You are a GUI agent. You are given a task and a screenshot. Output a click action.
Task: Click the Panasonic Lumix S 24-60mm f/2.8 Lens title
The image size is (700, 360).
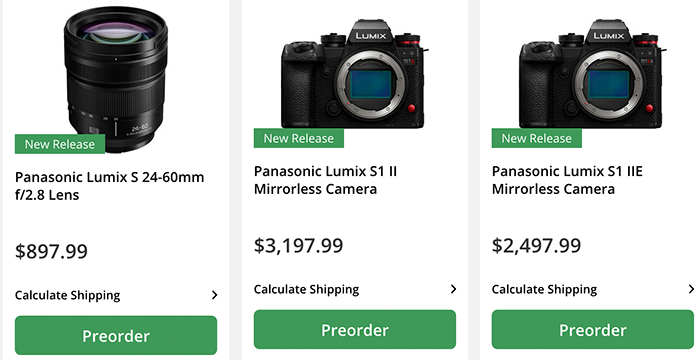tap(109, 186)
